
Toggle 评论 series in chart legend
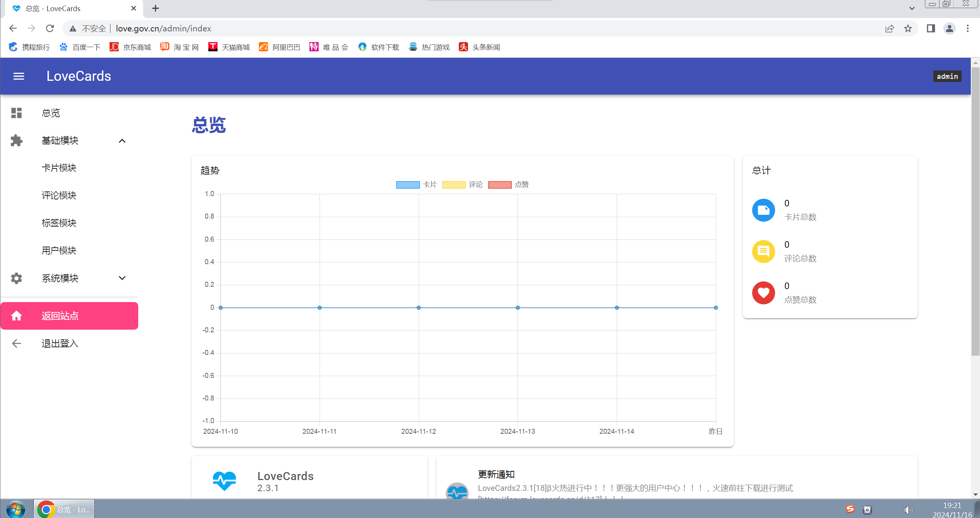click(462, 185)
